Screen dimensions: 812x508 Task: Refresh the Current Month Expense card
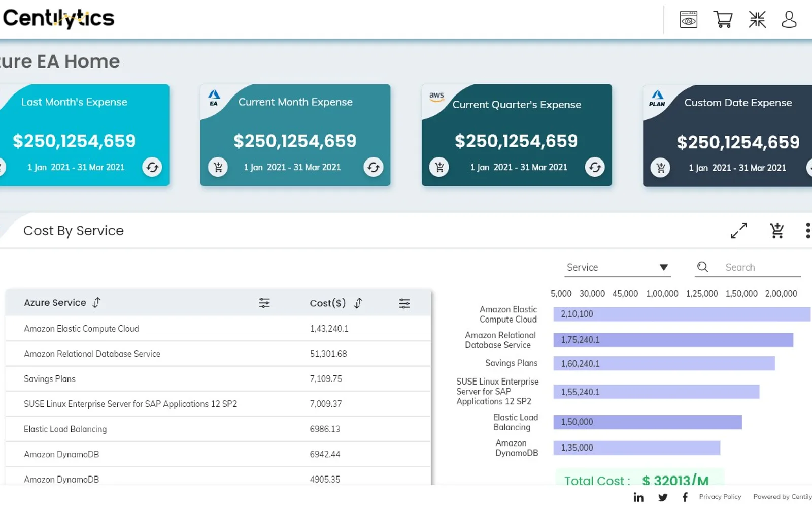(x=373, y=167)
